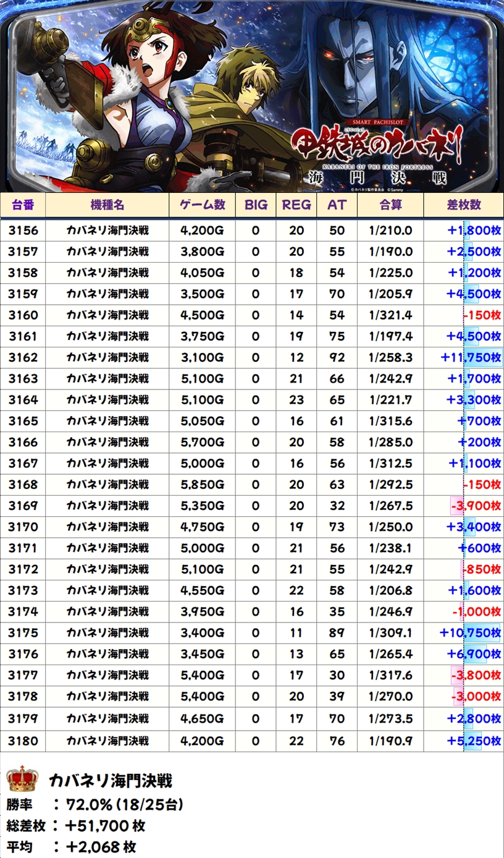Click the 1/205.9 combined rate value
This screenshot has width=504, height=858.
tap(390, 294)
